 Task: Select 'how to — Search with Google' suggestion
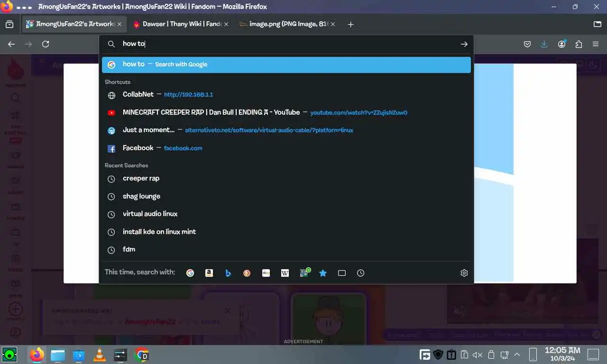pyautogui.click(x=286, y=64)
